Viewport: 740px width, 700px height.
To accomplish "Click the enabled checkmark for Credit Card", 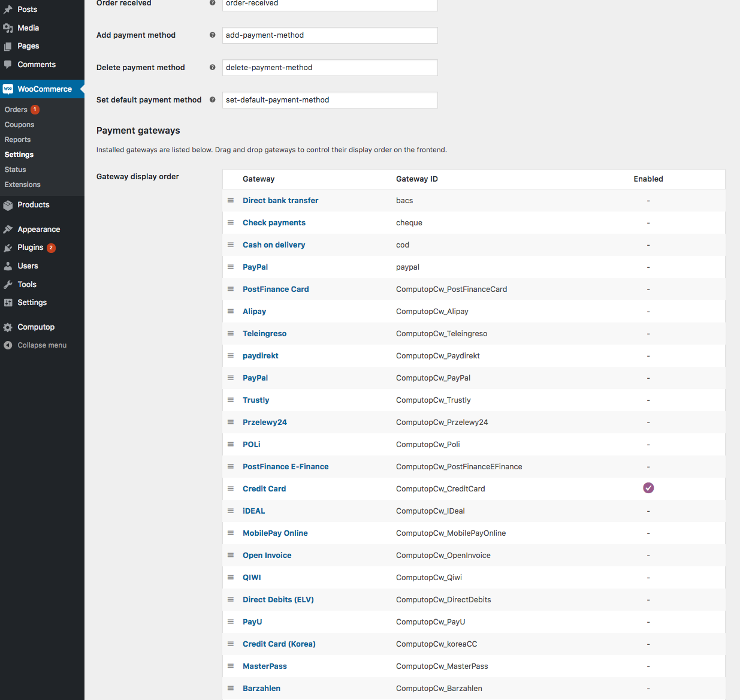I will coord(648,488).
